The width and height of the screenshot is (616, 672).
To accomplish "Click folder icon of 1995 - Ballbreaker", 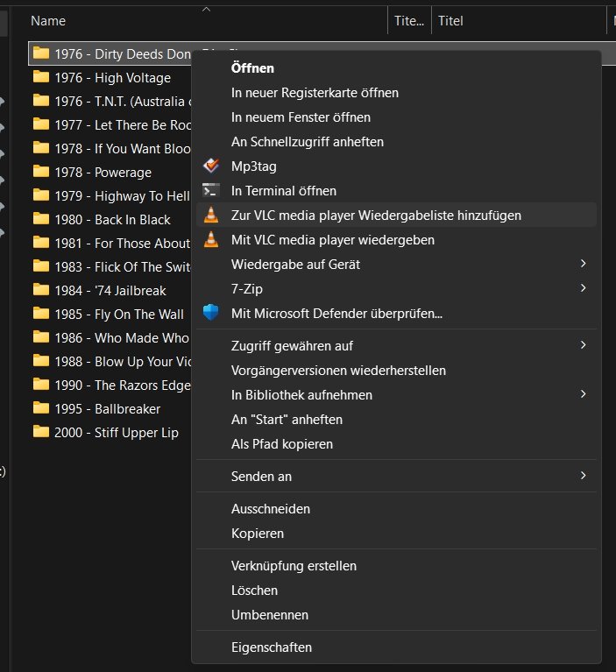I will coord(40,408).
